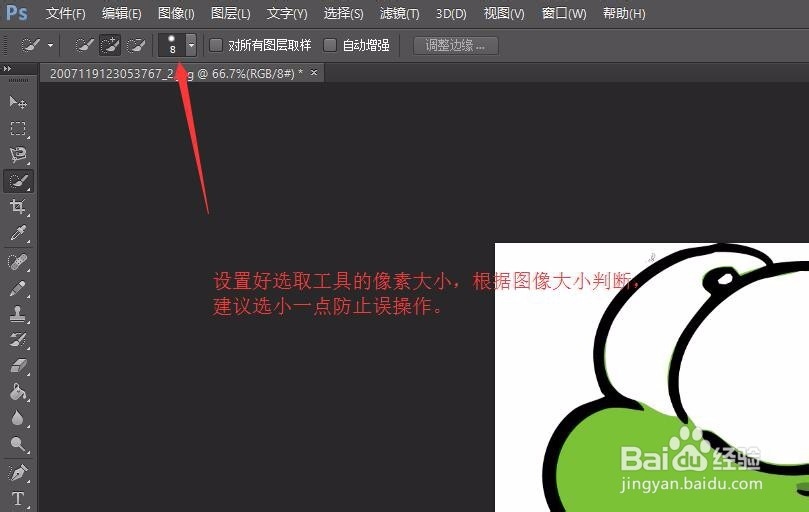Open the 编辑(E) menu
Viewport: 809px width, 512px height.
121,13
